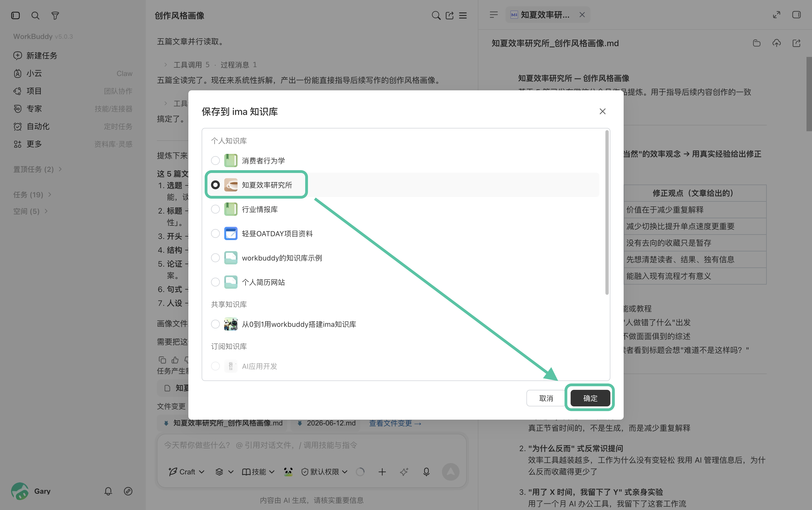Expand the preview panel to fullscreen
812x510 pixels.
[777, 15]
